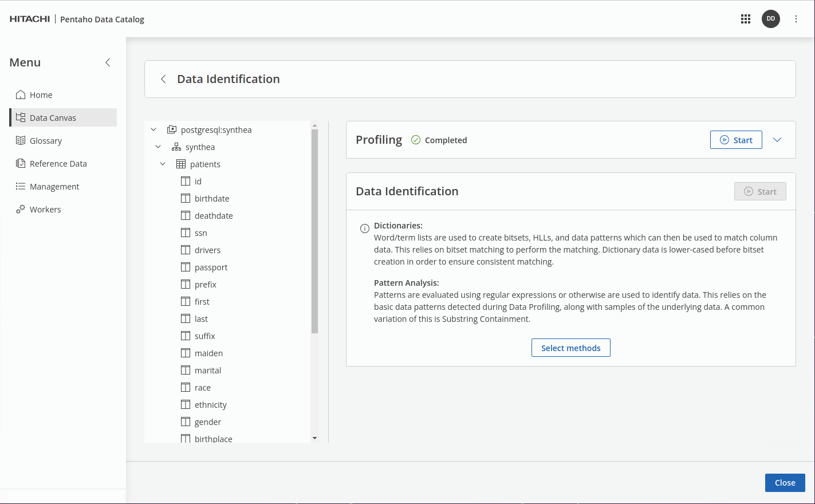Expand the Profiling panel chevron
This screenshot has width=815, height=504.
(x=777, y=140)
